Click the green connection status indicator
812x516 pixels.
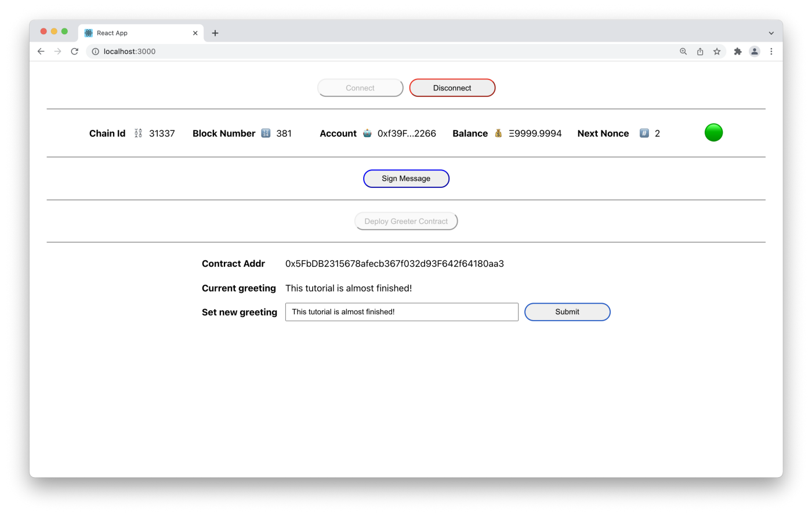713,133
